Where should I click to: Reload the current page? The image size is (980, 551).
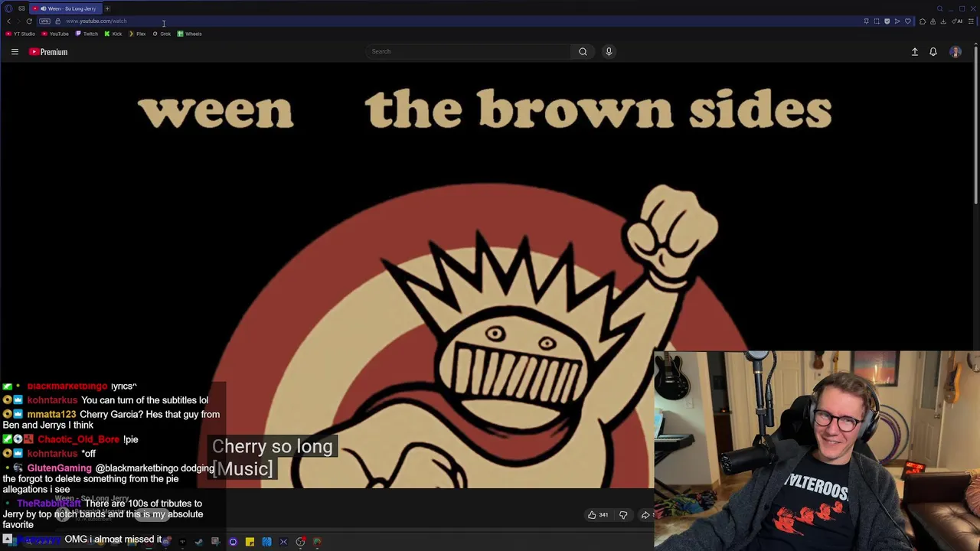point(29,21)
